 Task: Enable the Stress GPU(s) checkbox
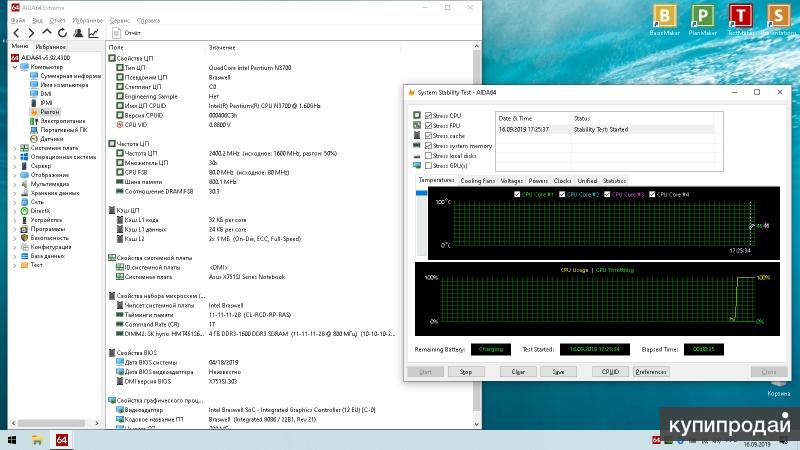coord(429,166)
